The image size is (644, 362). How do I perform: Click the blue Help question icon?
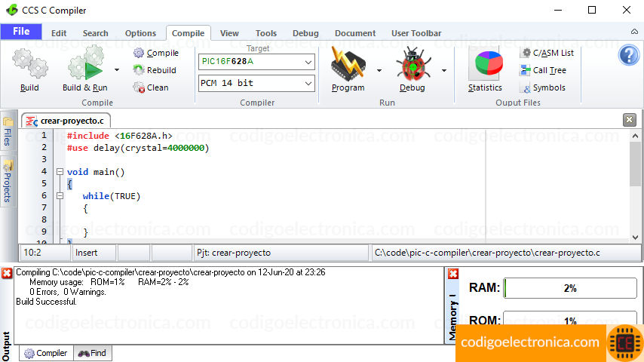point(629,54)
